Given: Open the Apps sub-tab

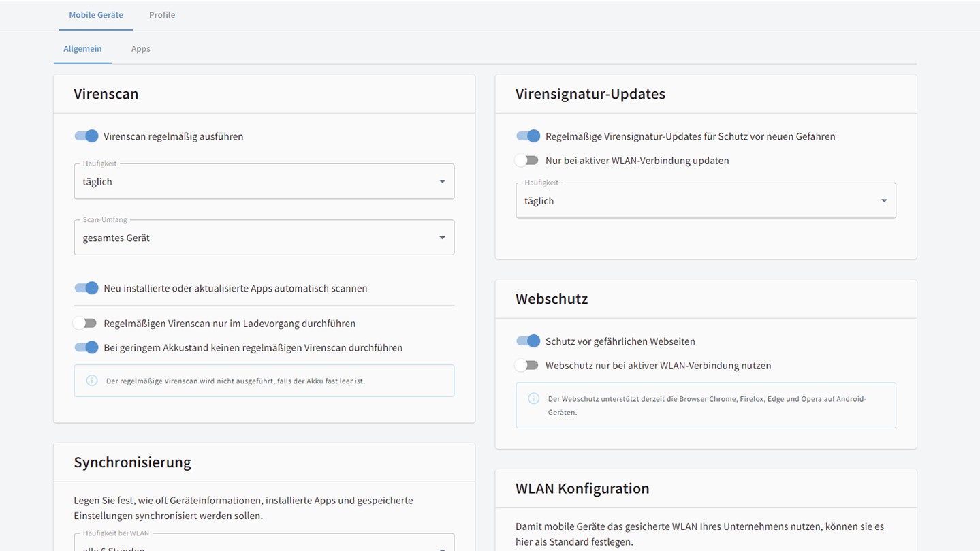Looking at the screenshot, I should pyautogui.click(x=141, y=49).
